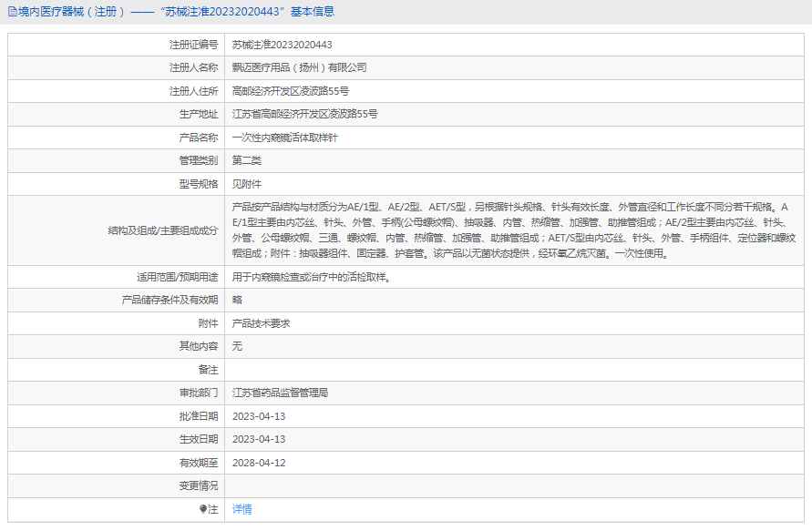
Task: Click the 注册人名称 label
Action: [x=194, y=67]
